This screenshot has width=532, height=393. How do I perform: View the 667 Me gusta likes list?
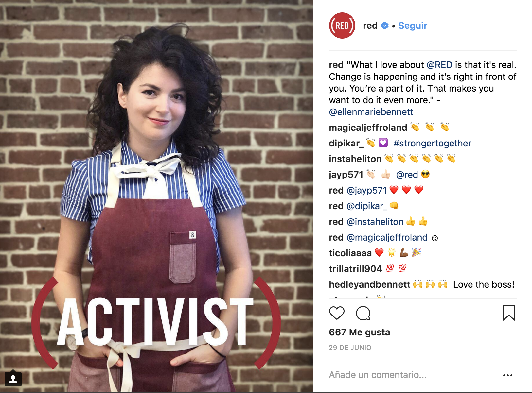pos(360,332)
